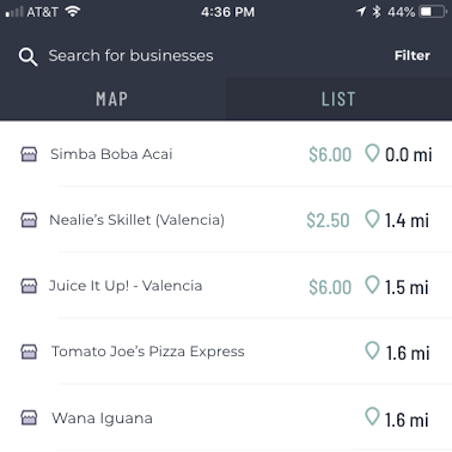The height and width of the screenshot is (452, 452).
Task: Focus the Search for businesses field
Action: pos(131,56)
